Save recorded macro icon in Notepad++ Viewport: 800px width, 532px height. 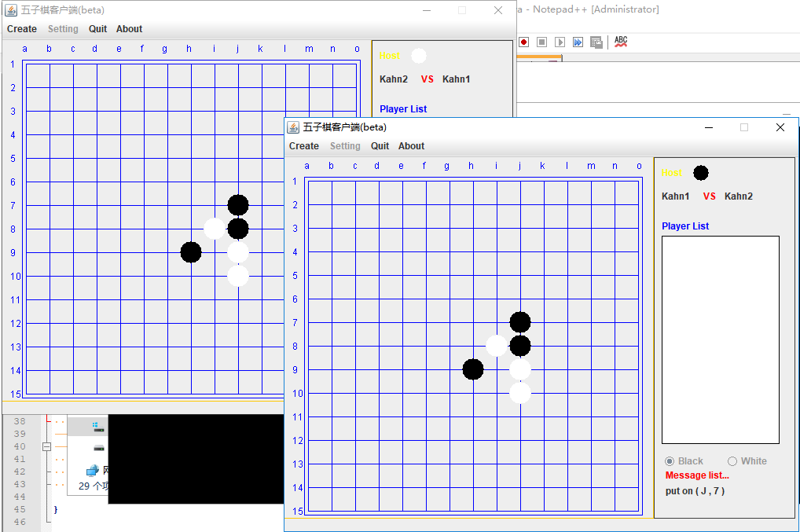click(x=596, y=42)
